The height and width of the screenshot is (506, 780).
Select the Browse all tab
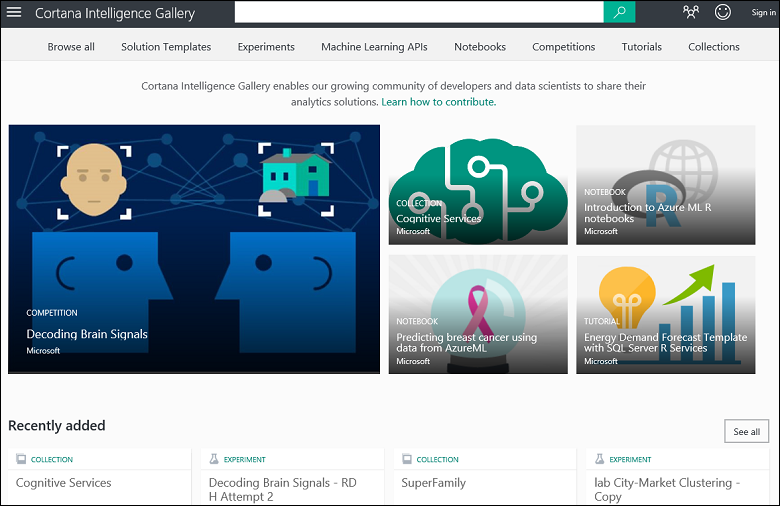(71, 47)
